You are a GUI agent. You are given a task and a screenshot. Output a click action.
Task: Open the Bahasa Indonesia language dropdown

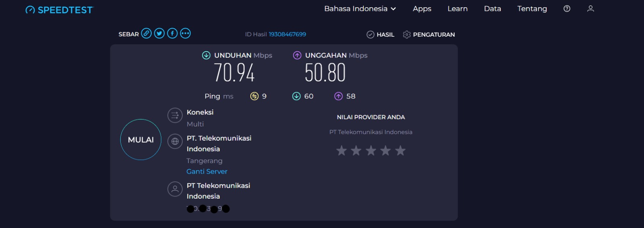coord(360,8)
